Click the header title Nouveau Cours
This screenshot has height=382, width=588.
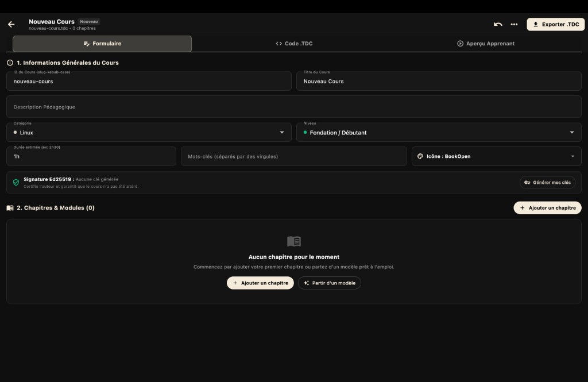click(x=52, y=22)
